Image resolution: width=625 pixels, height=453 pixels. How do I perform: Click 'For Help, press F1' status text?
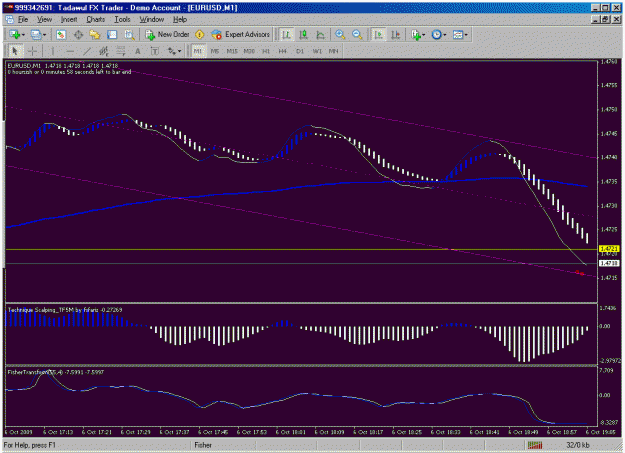point(29,445)
